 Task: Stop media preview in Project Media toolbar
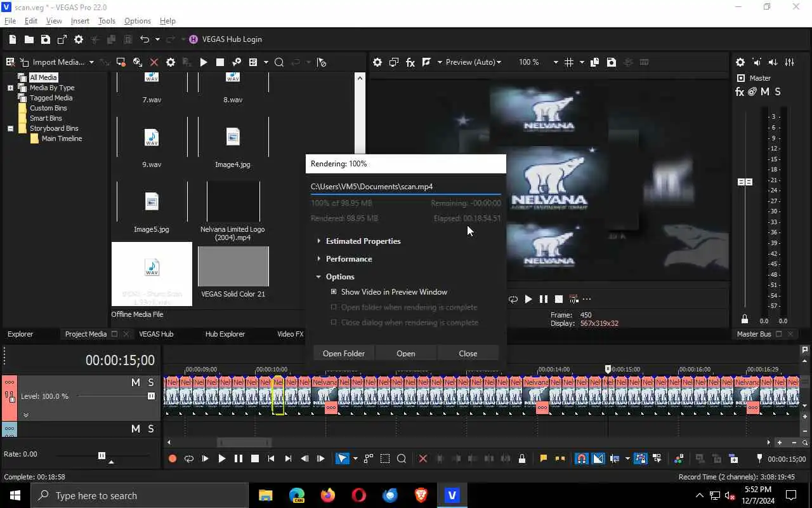point(220,62)
